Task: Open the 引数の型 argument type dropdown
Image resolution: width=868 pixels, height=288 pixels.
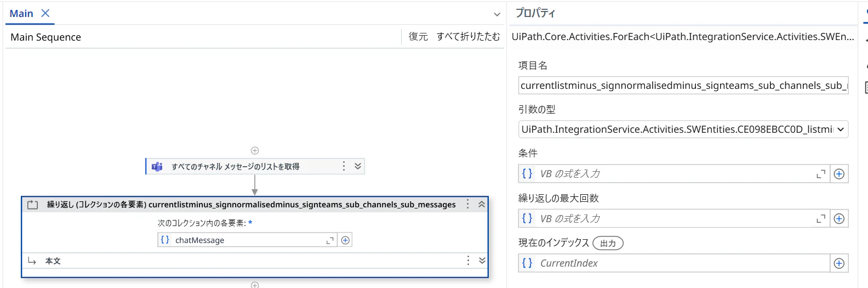Action: click(x=683, y=129)
